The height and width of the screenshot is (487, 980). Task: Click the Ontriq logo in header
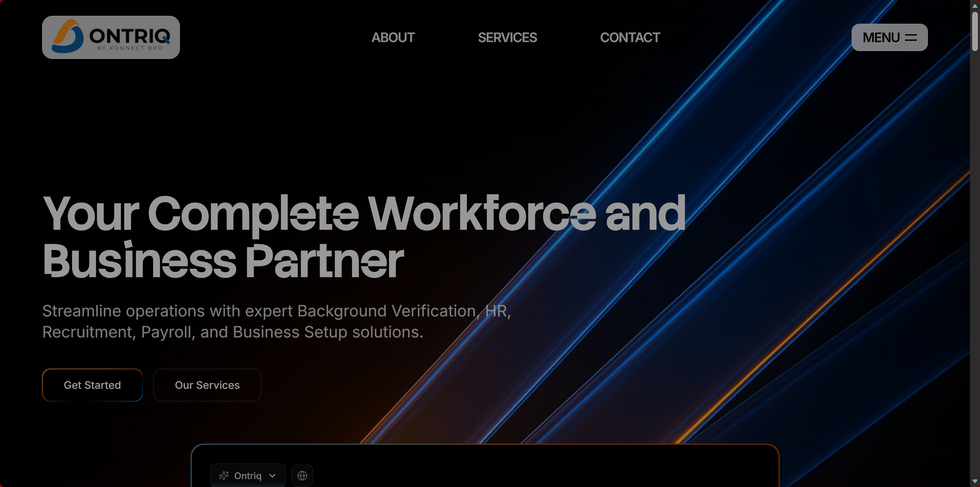click(111, 37)
